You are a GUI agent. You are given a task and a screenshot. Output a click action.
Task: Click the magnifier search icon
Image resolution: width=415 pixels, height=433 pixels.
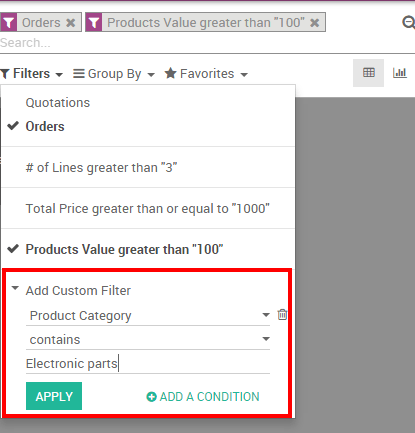click(408, 23)
